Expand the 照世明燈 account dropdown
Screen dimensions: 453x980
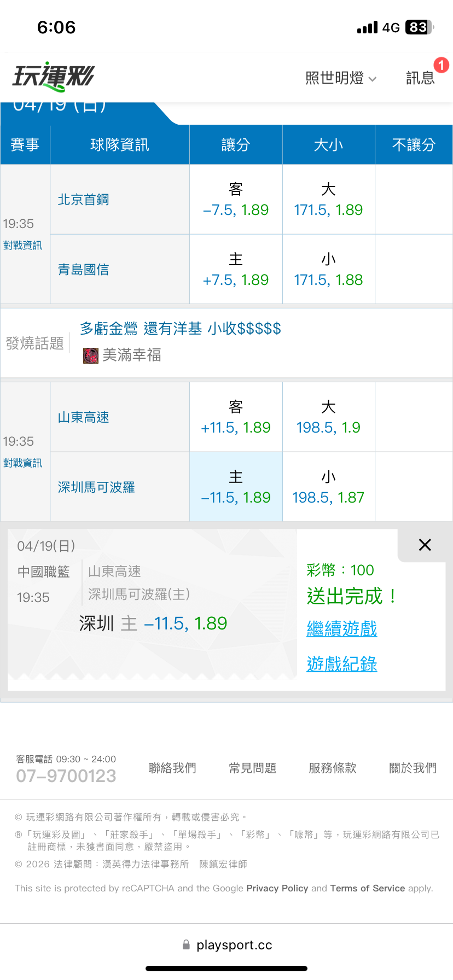pos(340,78)
